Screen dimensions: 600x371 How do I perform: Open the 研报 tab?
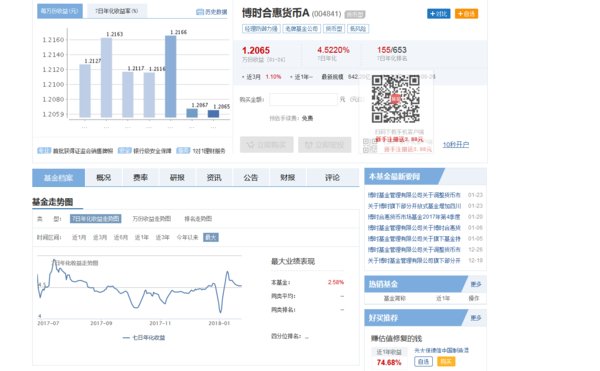click(177, 178)
